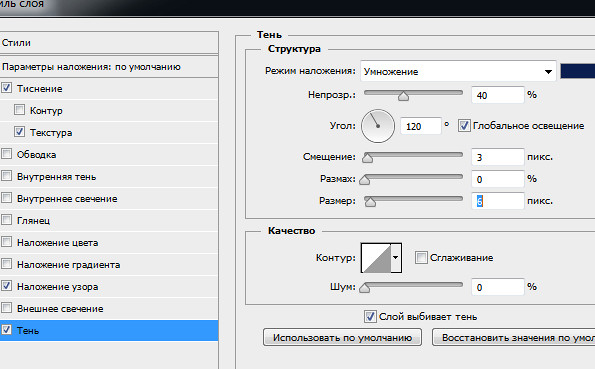Select the Контур row label under Тиснение
The height and width of the screenshot is (369, 595).
click(46, 110)
